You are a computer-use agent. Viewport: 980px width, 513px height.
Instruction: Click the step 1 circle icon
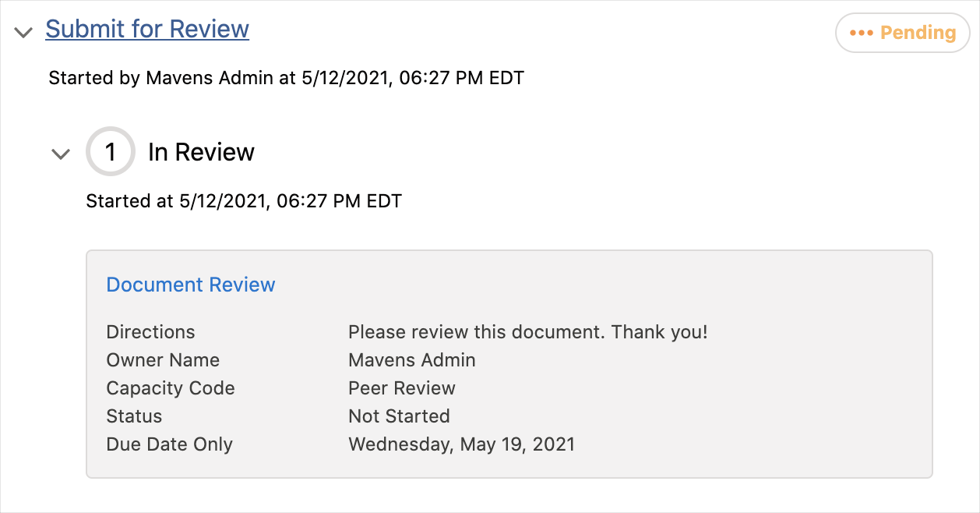pos(111,152)
